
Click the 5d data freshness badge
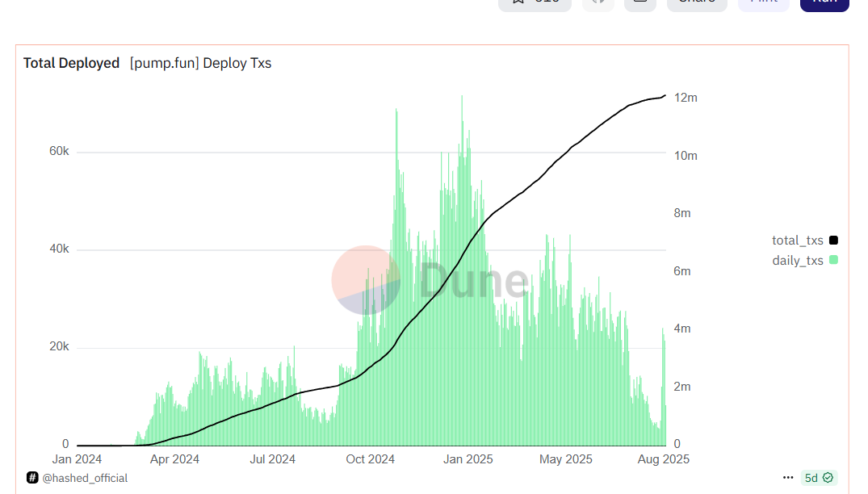pyautogui.click(x=811, y=478)
